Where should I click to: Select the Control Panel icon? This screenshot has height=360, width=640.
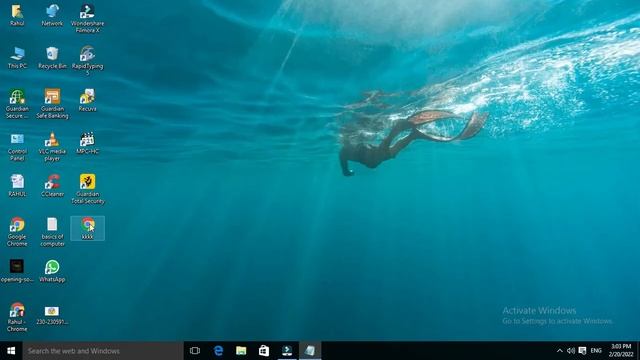pyautogui.click(x=17, y=147)
